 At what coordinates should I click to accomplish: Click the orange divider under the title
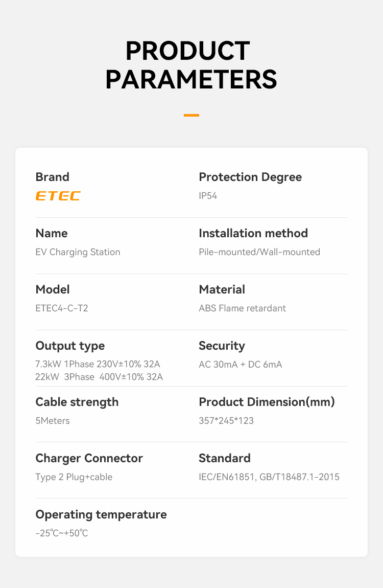[x=192, y=115]
